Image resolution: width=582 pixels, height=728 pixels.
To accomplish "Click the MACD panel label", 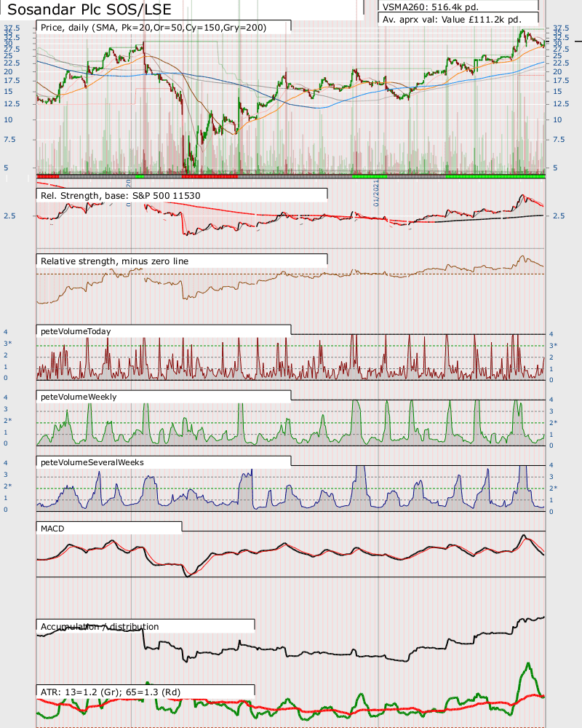I will coord(52,529).
